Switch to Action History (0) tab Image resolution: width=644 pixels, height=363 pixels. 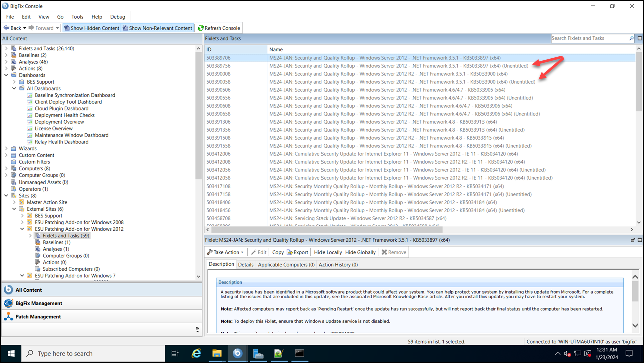pos(338,265)
